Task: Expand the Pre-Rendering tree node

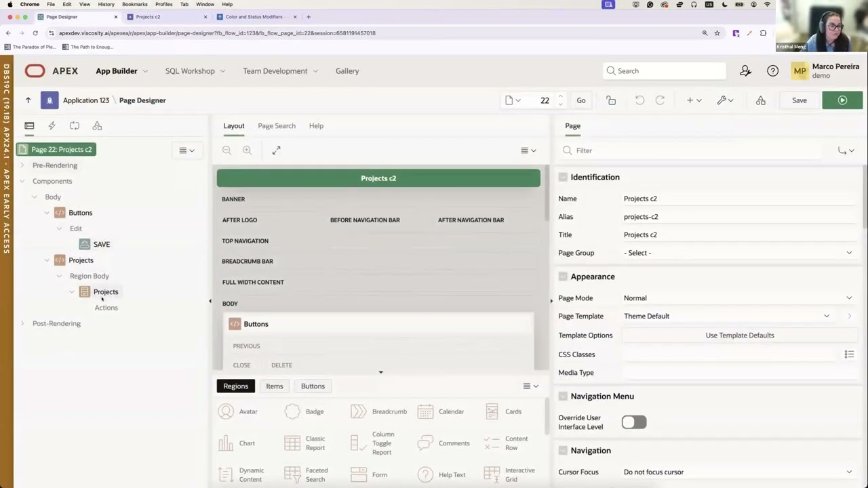Action: pyautogui.click(x=22, y=165)
